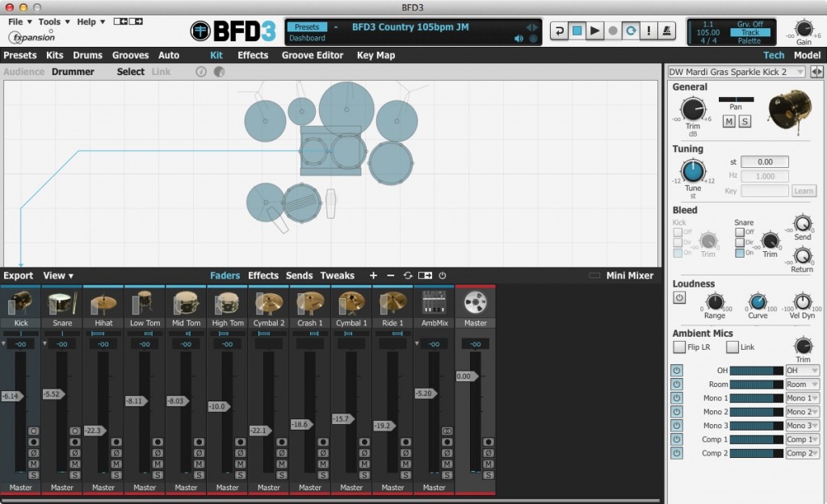Image resolution: width=827 pixels, height=504 pixels.
Task: Open the Groove Editor tab
Action: pyautogui.click(x=313, y=56)
